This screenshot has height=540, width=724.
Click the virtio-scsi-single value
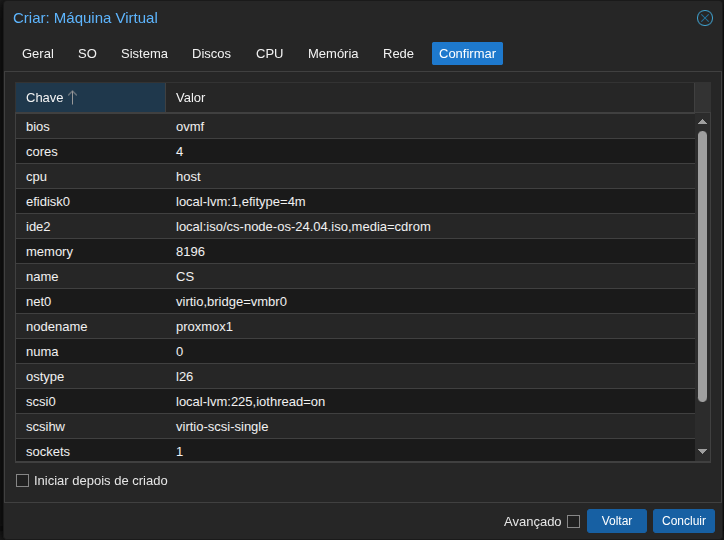(222, 426)
